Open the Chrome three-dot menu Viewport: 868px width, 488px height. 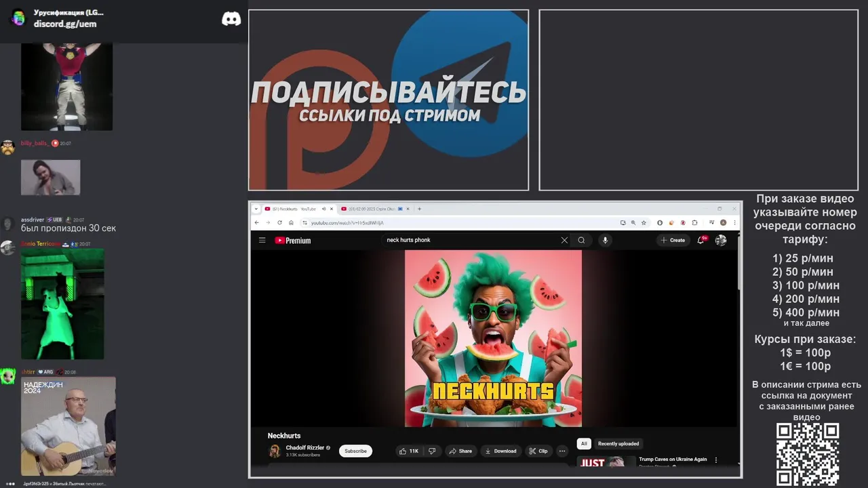click(x=734, y=222)
